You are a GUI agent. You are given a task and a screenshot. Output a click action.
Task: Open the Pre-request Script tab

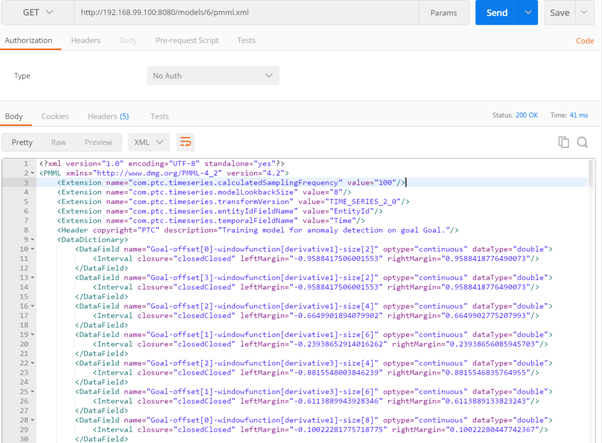[x=187, y=40]
